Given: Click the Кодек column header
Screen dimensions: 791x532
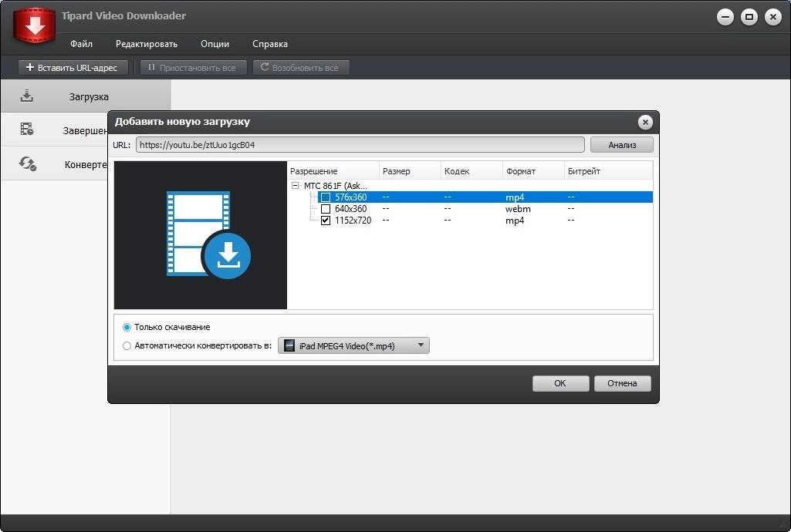Looking at the screenshot, I should (x=472, y=171).
